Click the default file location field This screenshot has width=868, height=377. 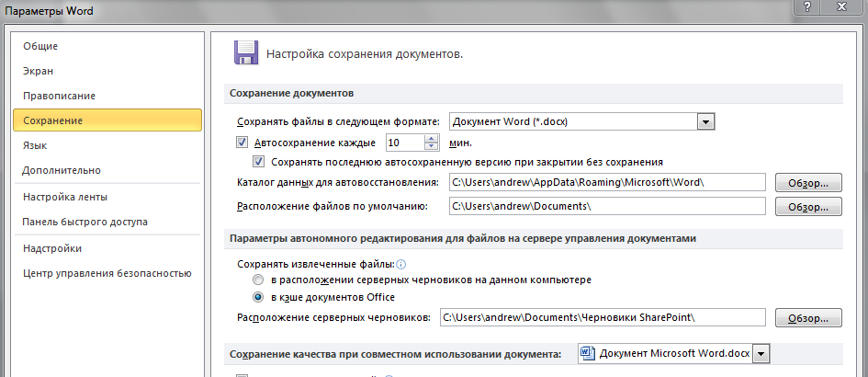point(607,206)
